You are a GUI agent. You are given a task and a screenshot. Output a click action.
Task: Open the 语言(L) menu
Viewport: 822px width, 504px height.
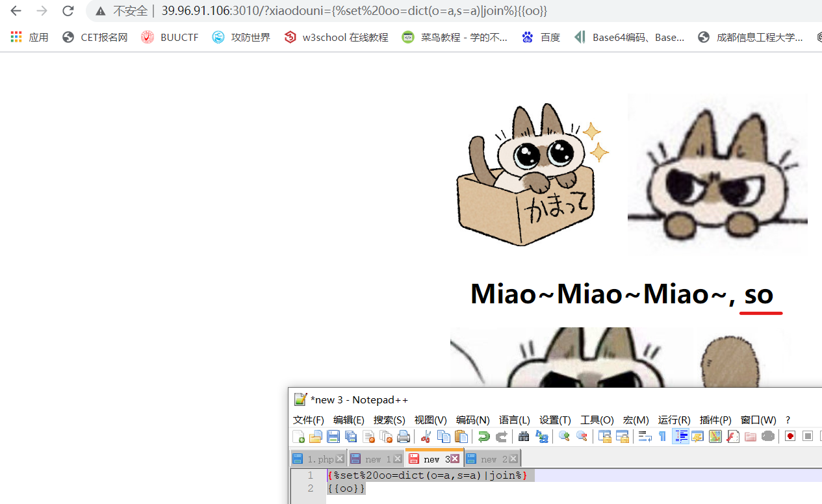click(x=515, y=420)
